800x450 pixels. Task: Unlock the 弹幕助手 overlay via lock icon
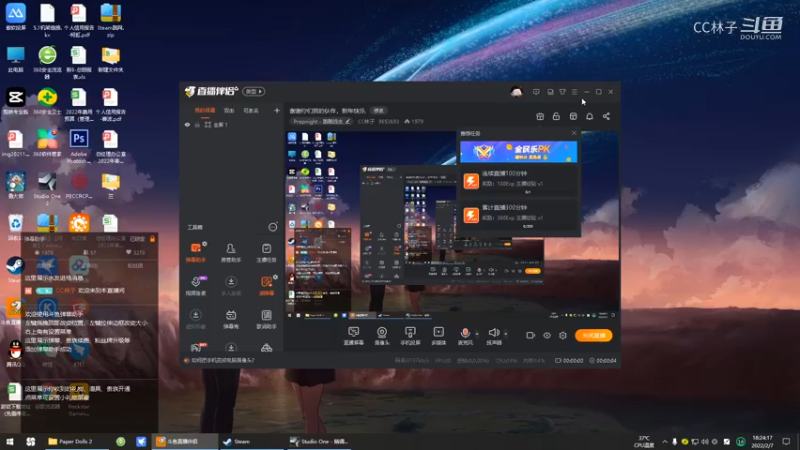[152, 239]
